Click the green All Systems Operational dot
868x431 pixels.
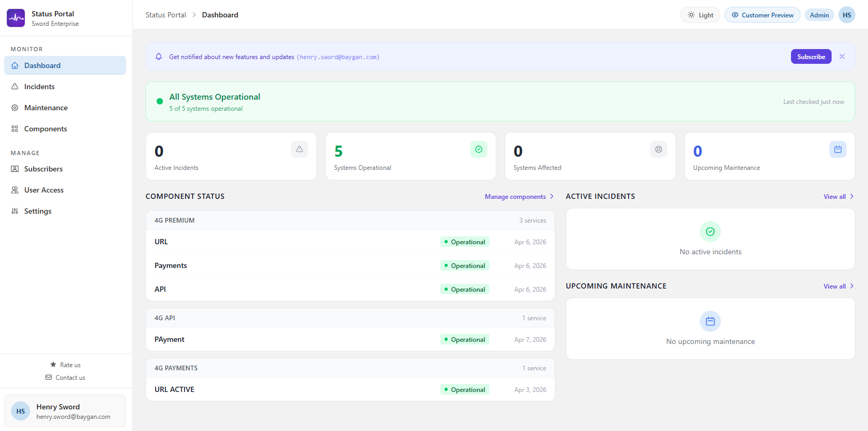tap(160, 101)
